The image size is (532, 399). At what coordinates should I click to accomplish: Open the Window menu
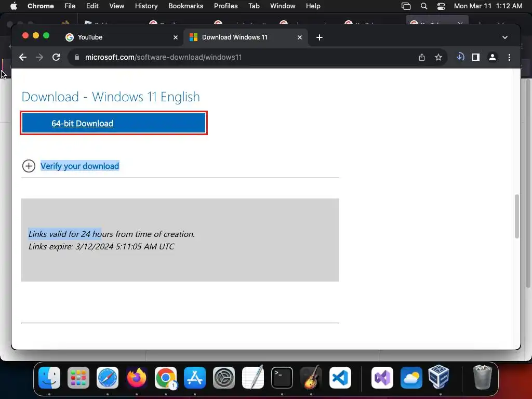[283, 6]
